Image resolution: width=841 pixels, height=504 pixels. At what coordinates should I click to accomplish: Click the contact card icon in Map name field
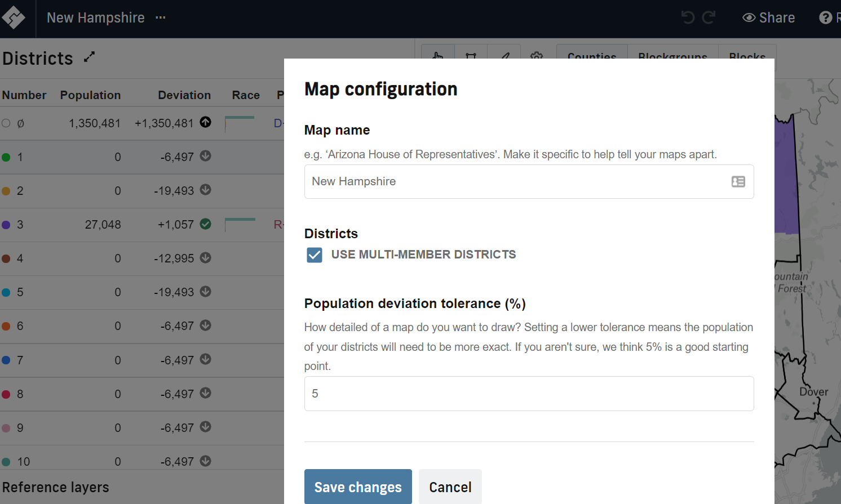[738, 181]
